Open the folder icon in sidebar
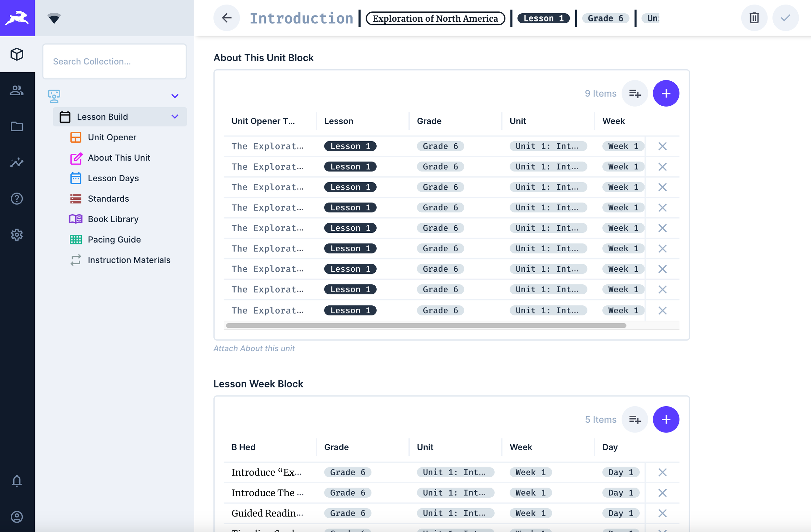The image size is (811, 532). [x=17, y=126]
